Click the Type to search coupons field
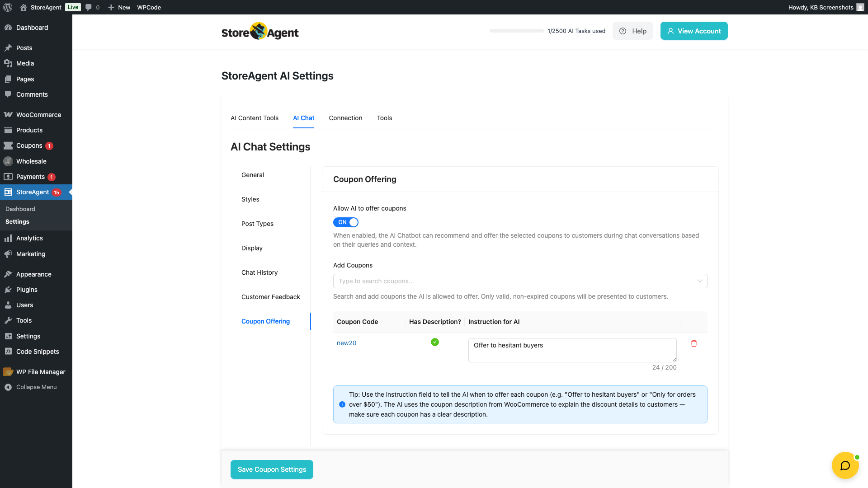The height and width of the screenshot is (488, 868). tap(520, 281)
